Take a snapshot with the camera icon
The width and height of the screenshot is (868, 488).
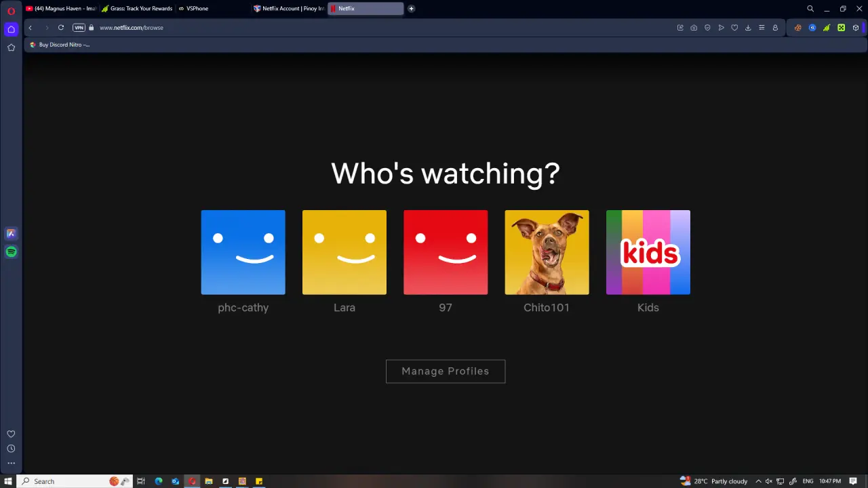[694, 28]
